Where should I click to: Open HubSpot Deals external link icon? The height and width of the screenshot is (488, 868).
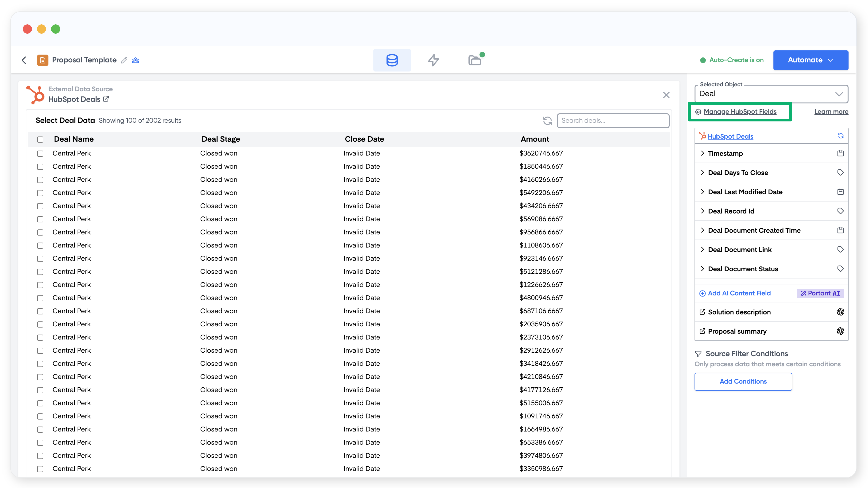[106, 99]
